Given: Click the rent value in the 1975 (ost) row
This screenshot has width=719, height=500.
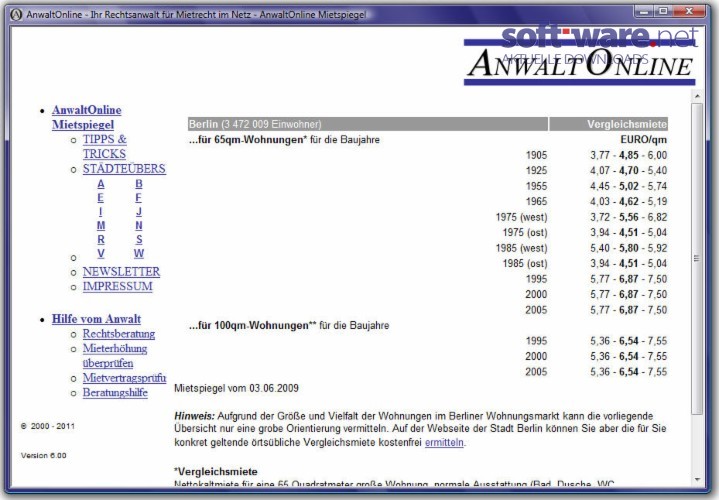Looking at the screenshot, I should tap(629, 233).
